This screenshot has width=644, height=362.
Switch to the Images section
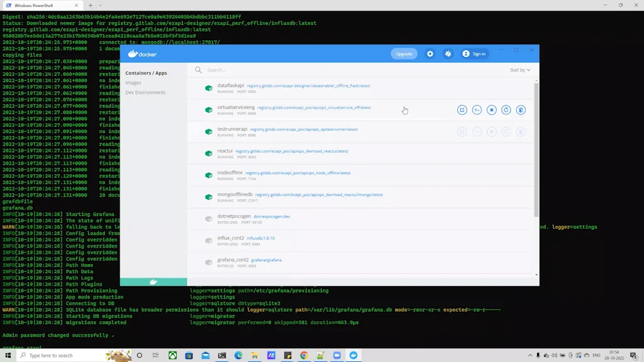click(133, 82)
